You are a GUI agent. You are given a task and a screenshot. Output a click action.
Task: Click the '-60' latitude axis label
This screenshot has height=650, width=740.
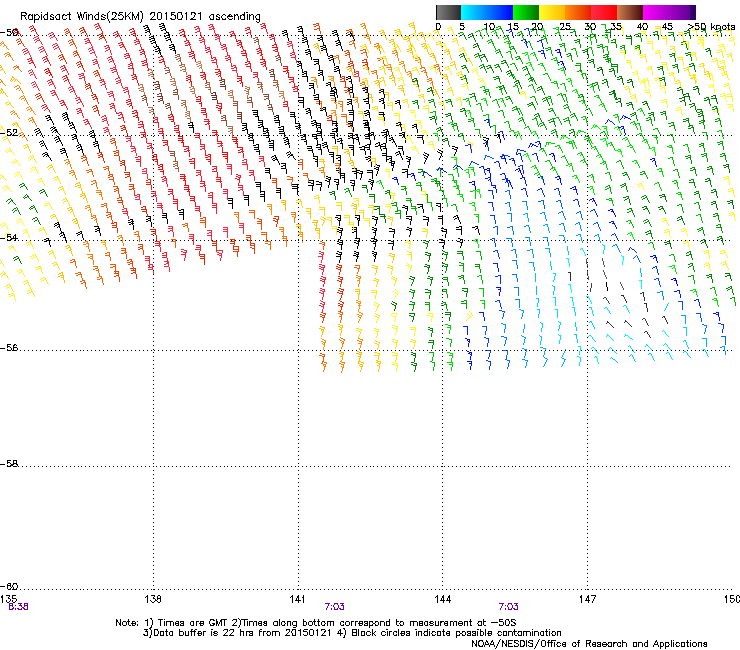[x=9, y=587]
